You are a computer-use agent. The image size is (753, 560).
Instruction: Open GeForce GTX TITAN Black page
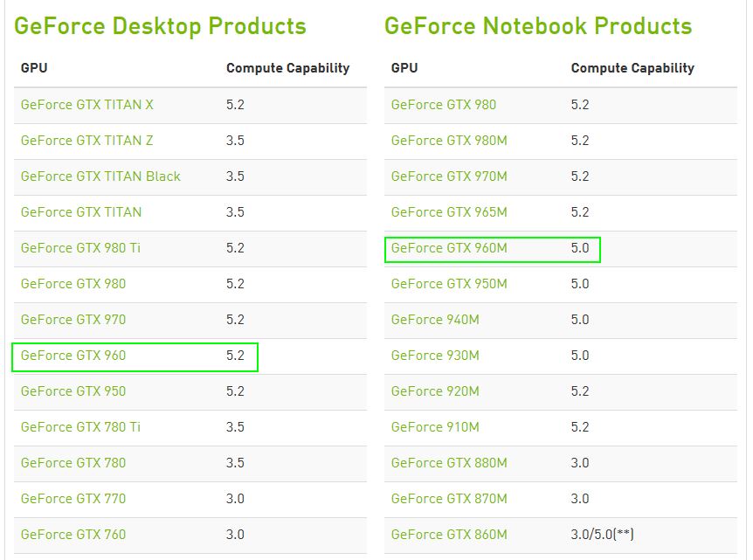(100, 176)
